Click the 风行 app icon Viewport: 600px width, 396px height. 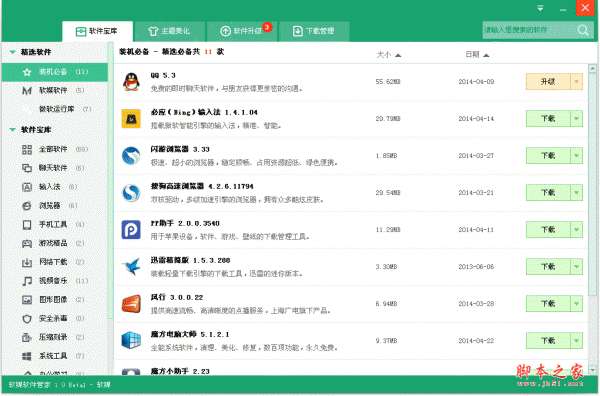pyautogui.click(x=131, y=304)
